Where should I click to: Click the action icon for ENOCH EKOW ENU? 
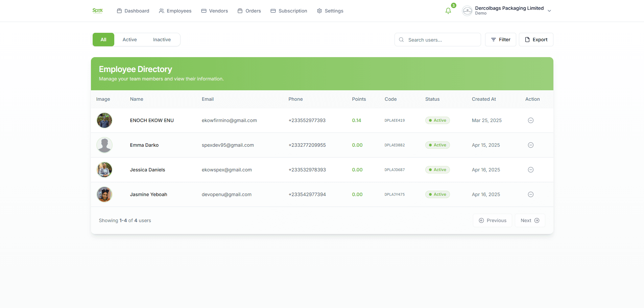click(x=530, y=120)
